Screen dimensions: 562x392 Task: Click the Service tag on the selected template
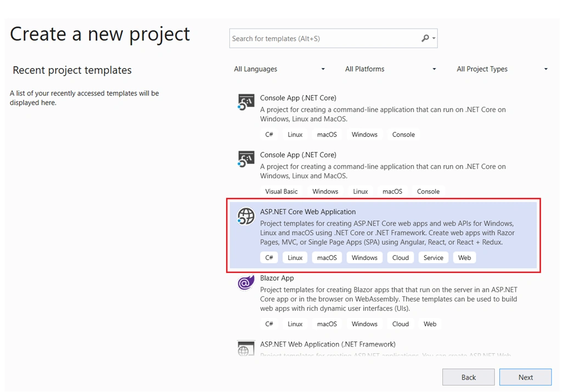tap(434, 257)
